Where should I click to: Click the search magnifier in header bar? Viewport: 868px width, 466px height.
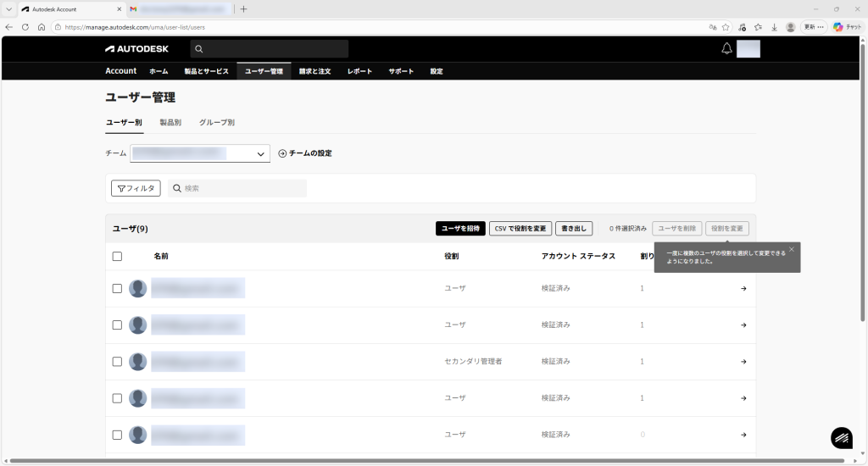199,49
